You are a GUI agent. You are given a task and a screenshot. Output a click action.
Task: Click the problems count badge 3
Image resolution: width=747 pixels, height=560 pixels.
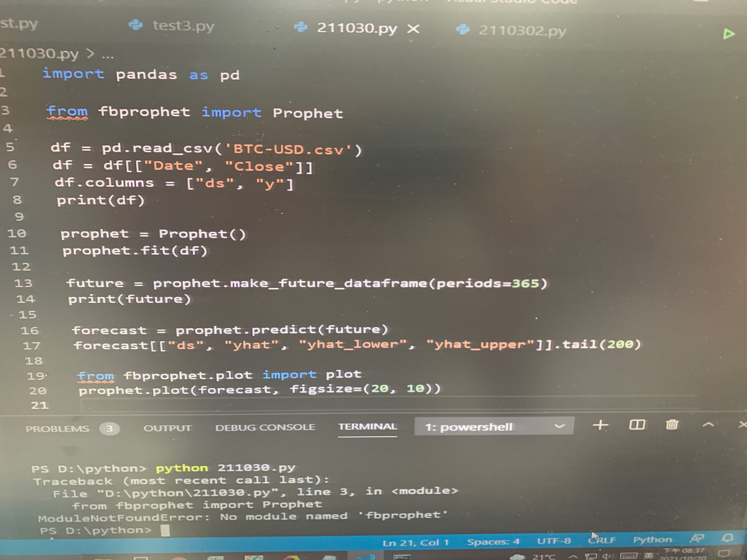pos(109,429)
